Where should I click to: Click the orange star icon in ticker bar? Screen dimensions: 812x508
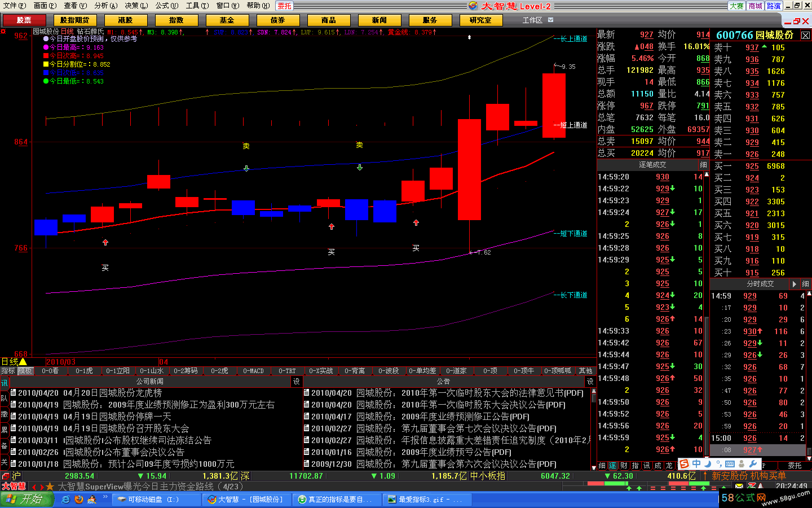(x=50, y=486)
